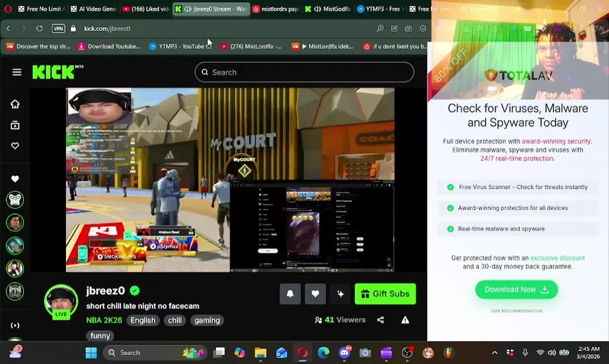
Task: Select the funny tag
Action: point(100,336)
